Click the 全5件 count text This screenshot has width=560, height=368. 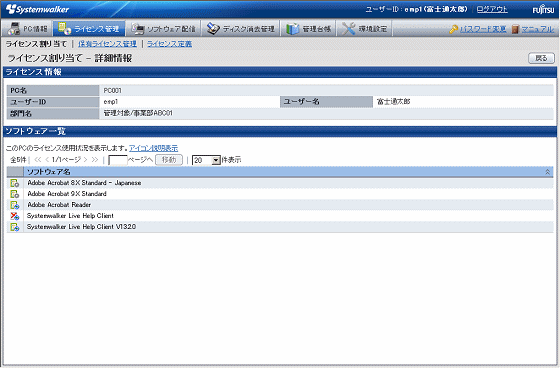pyautogui.click(x=18, y=160)
